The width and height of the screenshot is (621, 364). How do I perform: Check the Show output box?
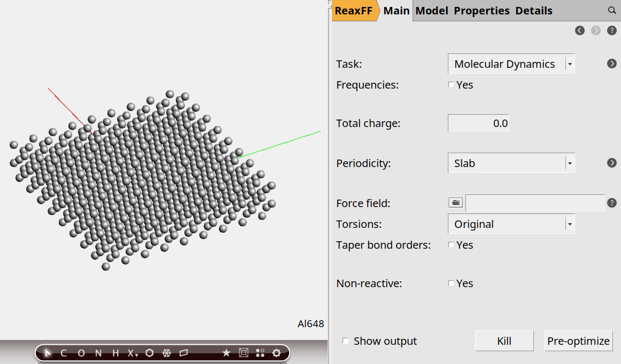346,341
